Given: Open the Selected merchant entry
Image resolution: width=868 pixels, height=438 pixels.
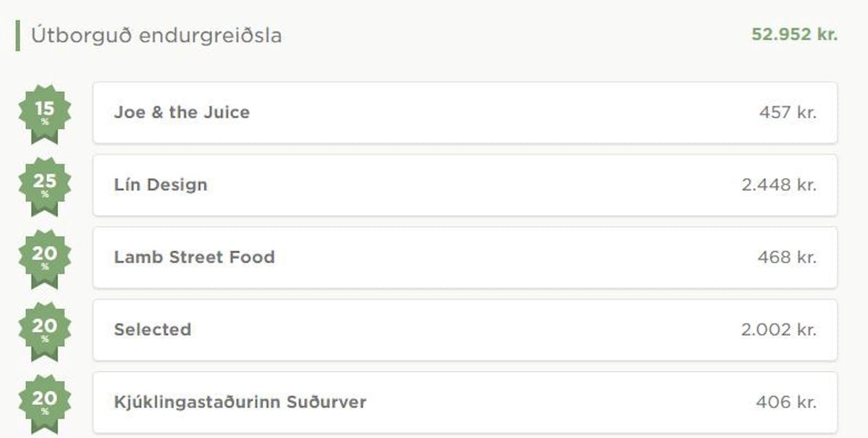Looking at the screenshot, I should [465, 330].
